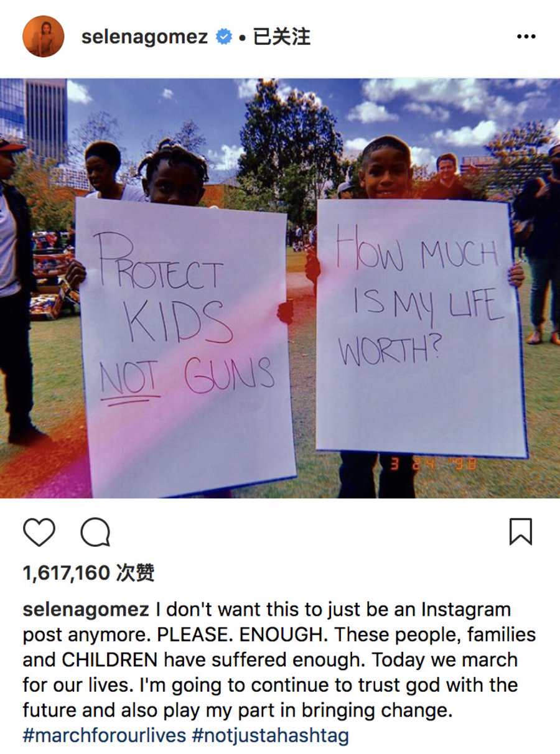Click the 'How Much Is My Life Worth?' sign
Viewport: 560px width, 754px height.
tap(421, 327)
